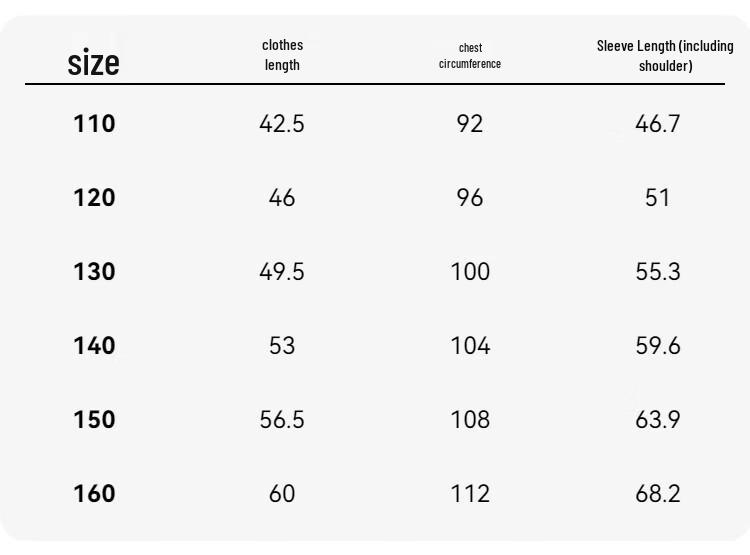The height and width of the screenshot is (555, 750).
Task: Click sleeve length value 46.7
Action: [x=658, y=123]
